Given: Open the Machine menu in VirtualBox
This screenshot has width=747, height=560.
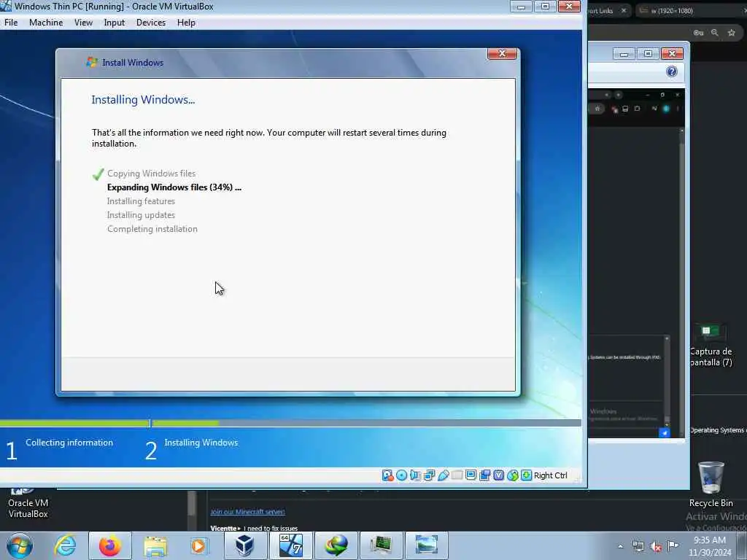Looking at the screenshot, I should [x=46, y=23].
